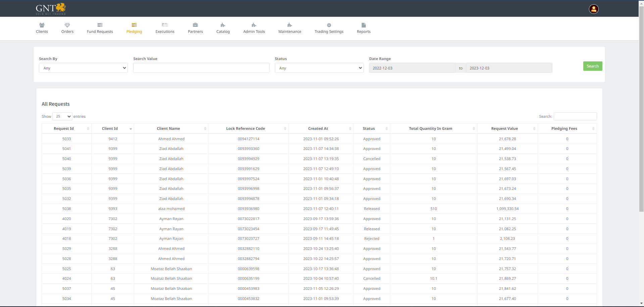Screen dimensions: 644x307
Task: Click the Trading Settings gear icon
Action: (x=329, y=25)
